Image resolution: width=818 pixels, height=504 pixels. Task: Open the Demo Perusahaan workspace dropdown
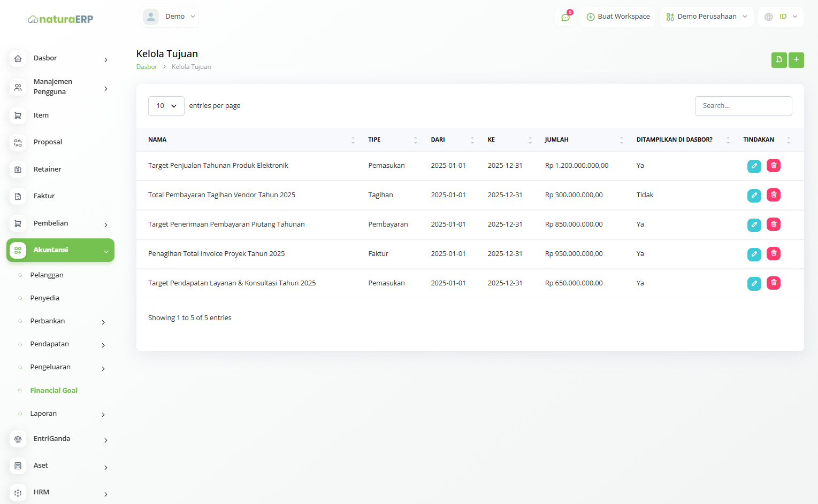pyautogui.click(x=707, y=17)
